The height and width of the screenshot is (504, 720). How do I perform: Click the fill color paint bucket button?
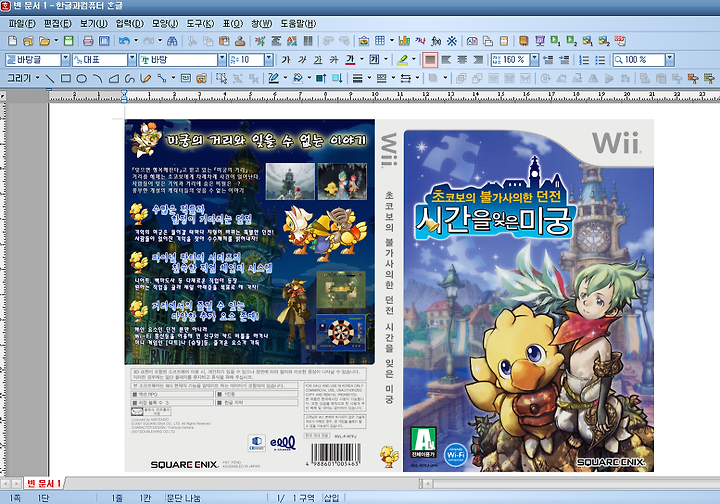298,78
